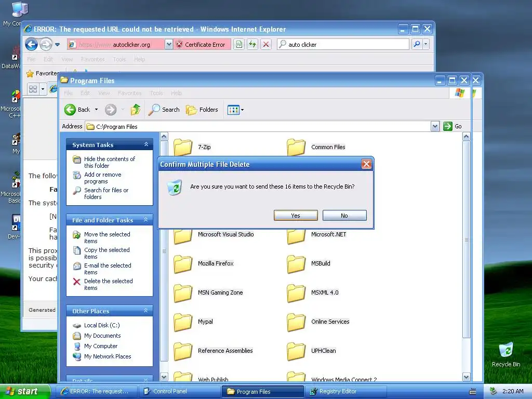Open IE search provider dropdown
The width and height of the screenshot is (532, 399).
point(426,44)
